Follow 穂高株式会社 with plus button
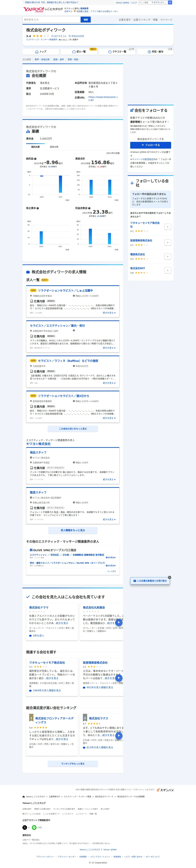 coord(168,256)
